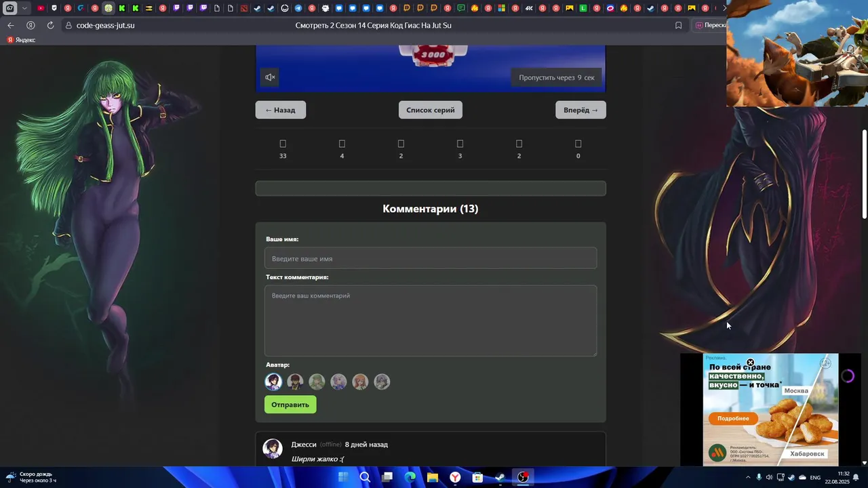Click the reaction icon with count 0
Image resolution: width=868 pixels, height=488 pixels.
click(x=578, y=144)
